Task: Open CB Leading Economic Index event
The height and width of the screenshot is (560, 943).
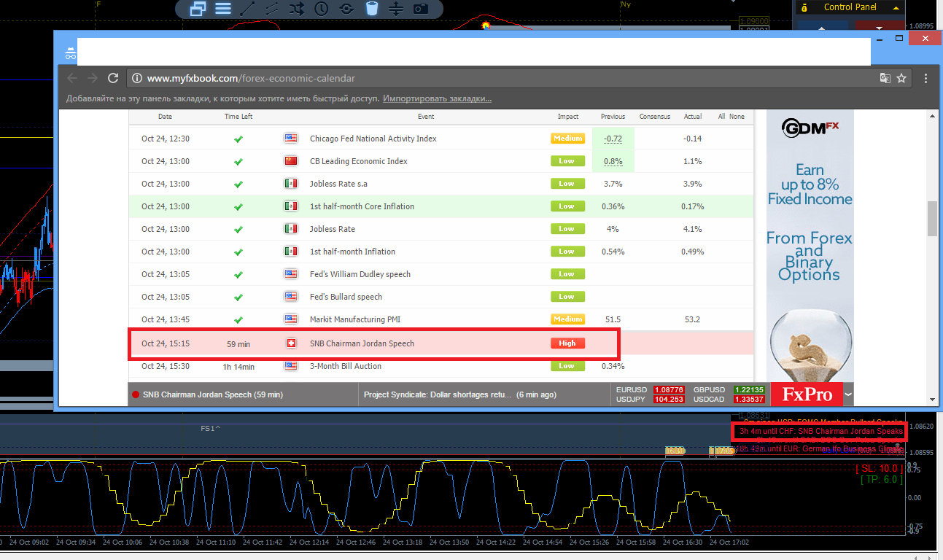Action: click(x=359, y=161)
